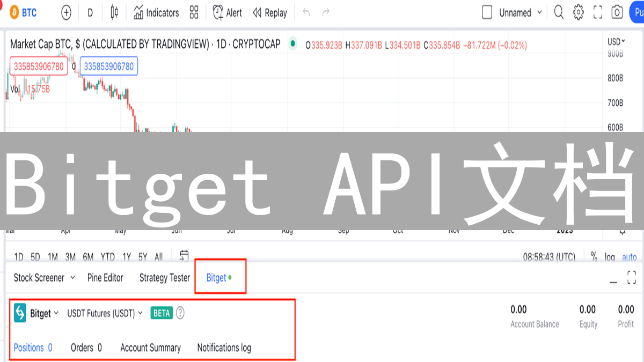Open the Account Summary tab
Image resolution: width=644 pixels, height=362 pixels.
(x=150, y=348)
